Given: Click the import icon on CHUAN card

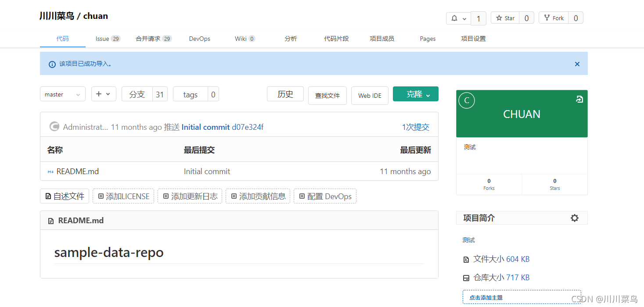Looking at the screenshot, I should (x=579, y=100).
